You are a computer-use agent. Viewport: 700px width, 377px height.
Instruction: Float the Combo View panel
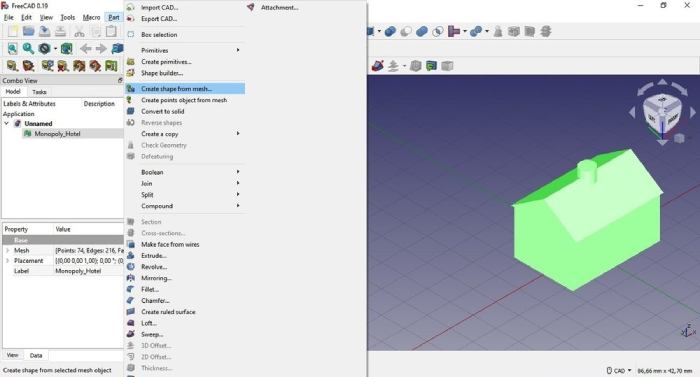pos(120,80)
